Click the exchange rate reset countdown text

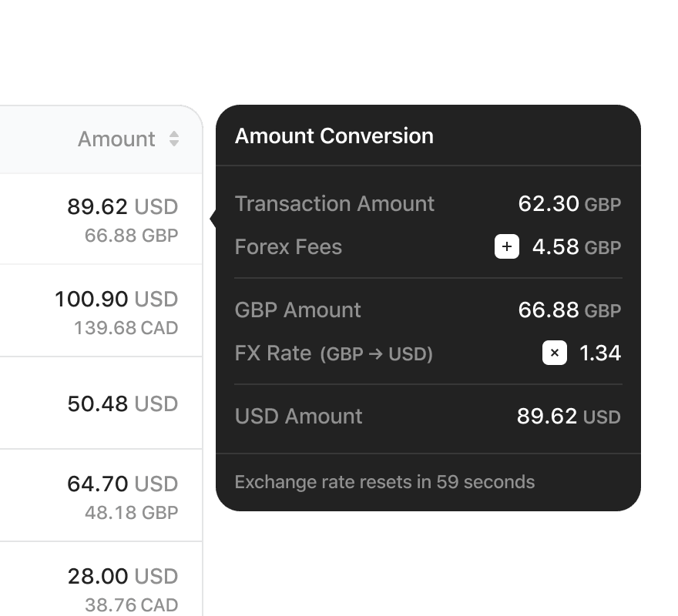384,482
